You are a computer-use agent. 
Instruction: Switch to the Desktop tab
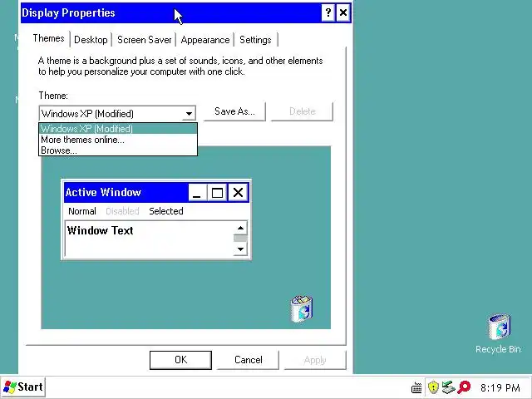click(91, 40)
